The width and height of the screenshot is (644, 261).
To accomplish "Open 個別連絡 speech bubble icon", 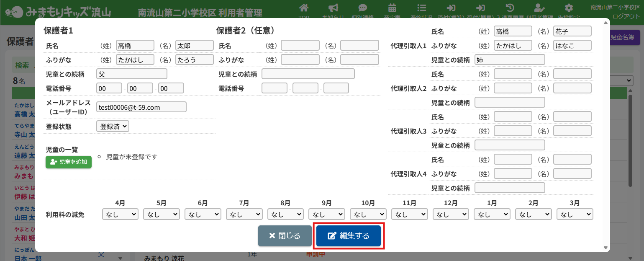I will coord(363,8).
